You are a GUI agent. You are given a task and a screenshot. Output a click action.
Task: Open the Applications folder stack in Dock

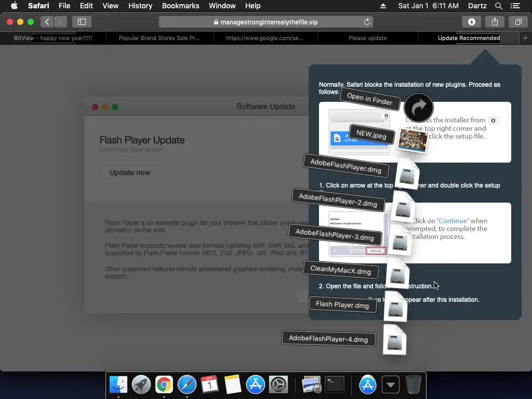pyautogui.click(x=367, y=385)
